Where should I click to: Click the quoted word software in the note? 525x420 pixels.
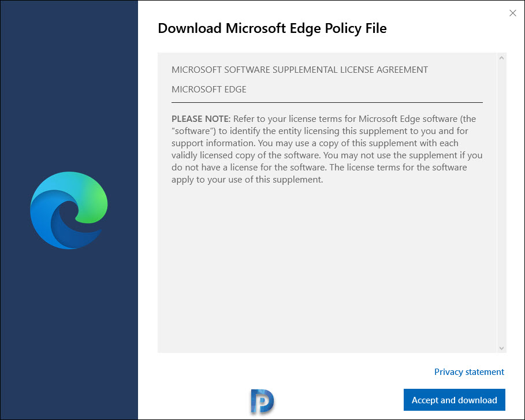[x=193, y=131]
